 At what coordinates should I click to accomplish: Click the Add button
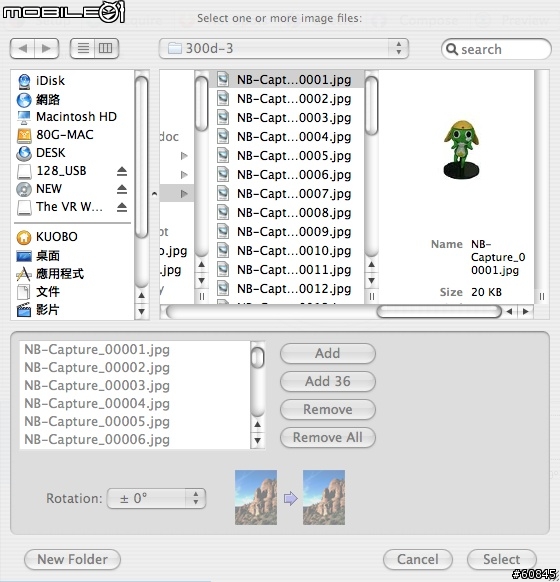[x=328, y=353]
